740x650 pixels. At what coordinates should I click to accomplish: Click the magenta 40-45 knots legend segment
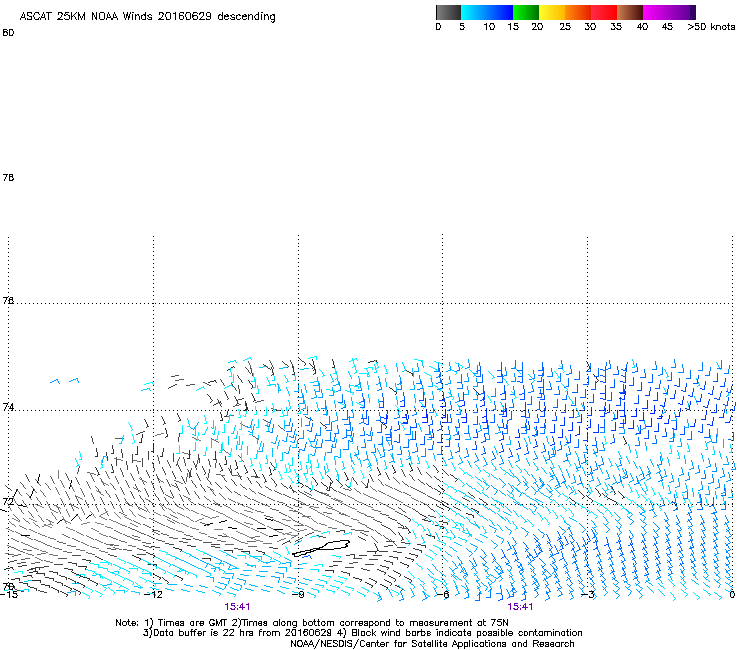656,12
